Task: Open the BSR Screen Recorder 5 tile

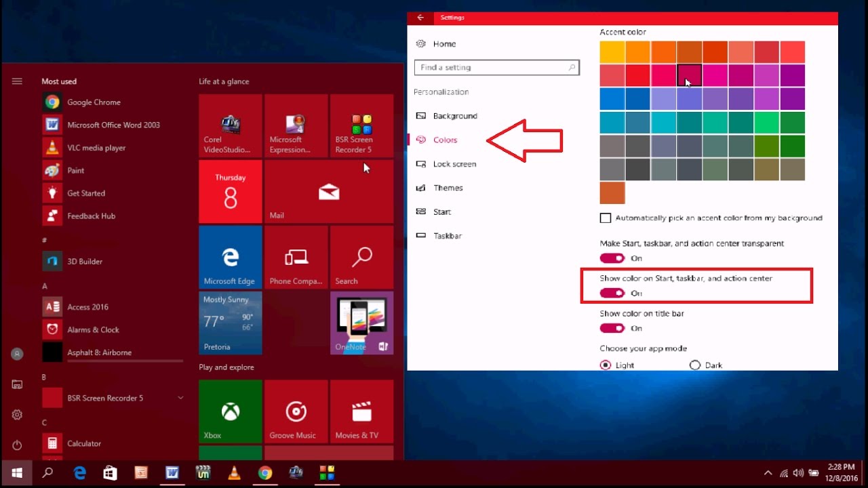Action: (x=361, y=126)
